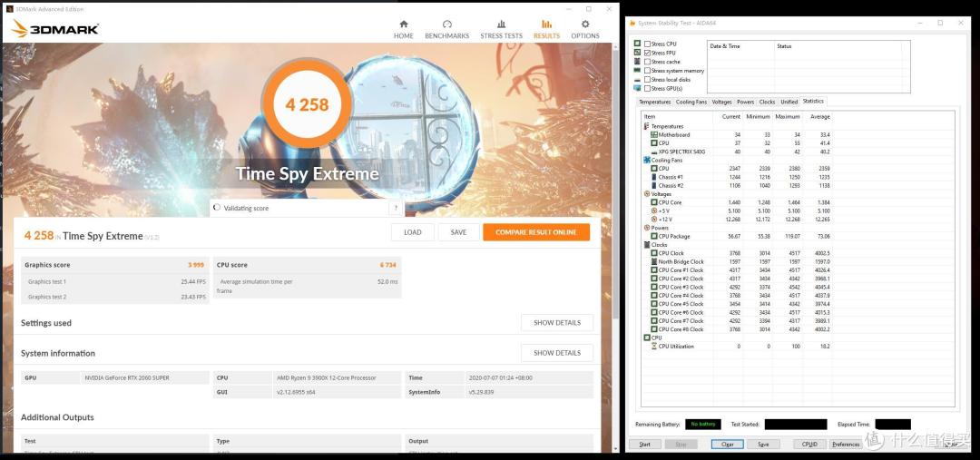Click the Clocks category icon
The width and height of the screenshot is (980, 460).
646,244
